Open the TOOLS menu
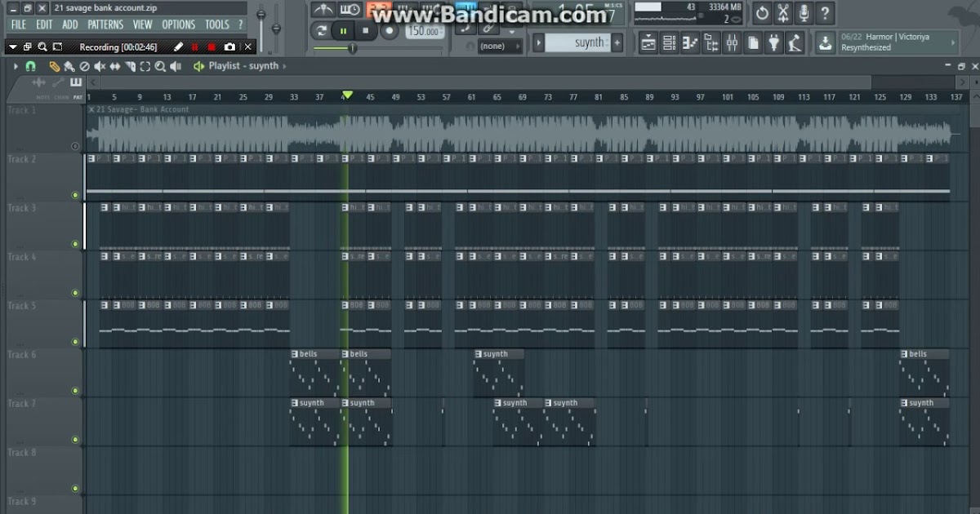The width and height of the screenshot is (980, 514). click(217, 24)
